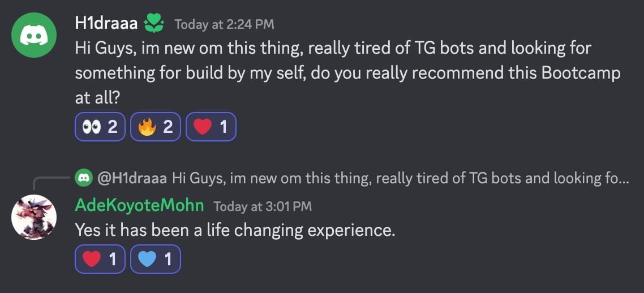Toggle the eyes emoji reaction
The image size is (644, 293).
(x=100, y=127)
